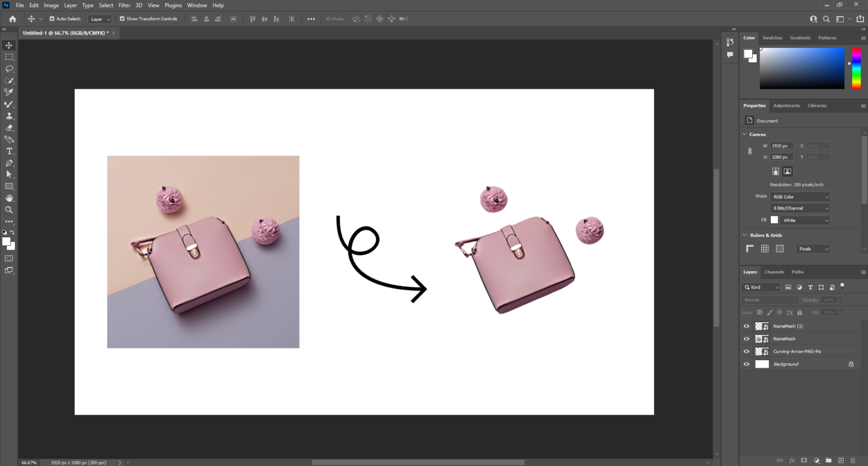Select the Type tool
Viewport: 868px width, 466px height.
[8, 151]
